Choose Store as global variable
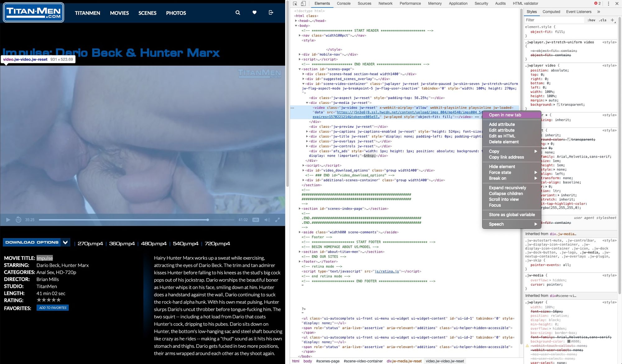The width and height of the screenshot is (622, 364). (x=512, y=215)
